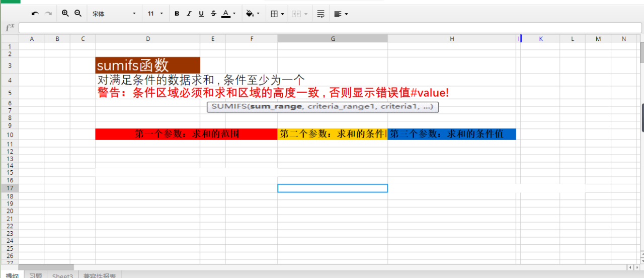Click the SUMIFS syntax tooltip
This screenshot has width=644, height=278.
coord(323,107)
